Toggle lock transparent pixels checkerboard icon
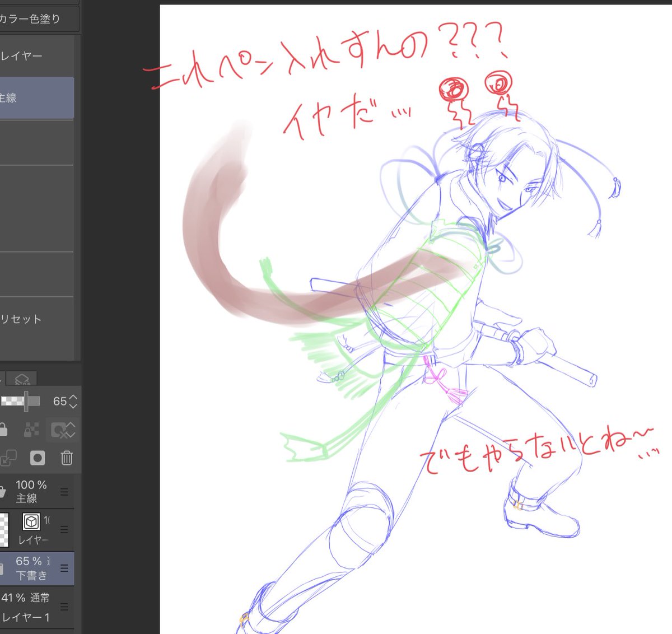The height and width of the screenshot is (634, 672). [31, 430]
